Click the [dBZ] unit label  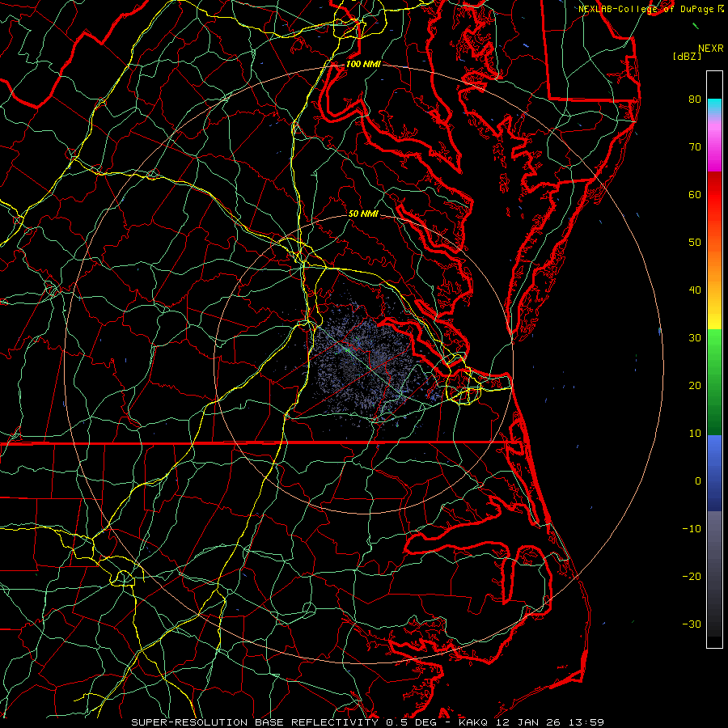(x=687, y=56)
